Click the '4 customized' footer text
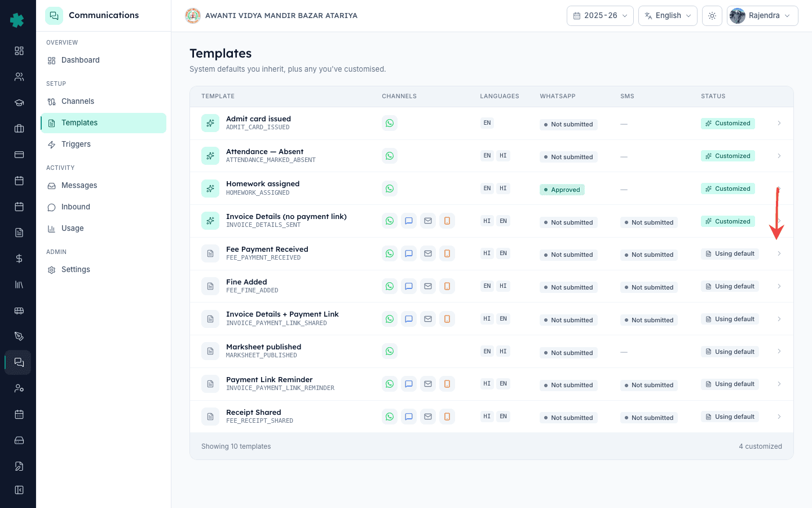The width and height of the screenshot is (812, 508). (761, 446)
